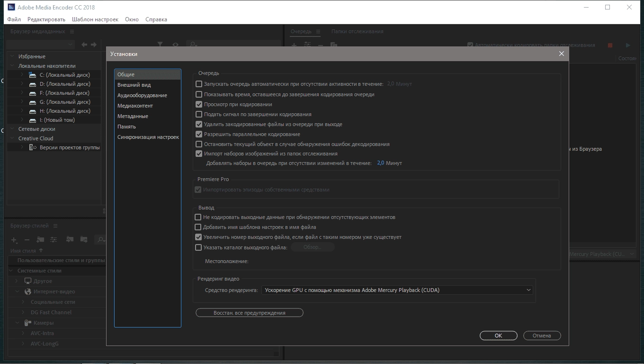Click the new style group folder icon
This screenshot has height=364, width=644.
(x=40, y=240)
